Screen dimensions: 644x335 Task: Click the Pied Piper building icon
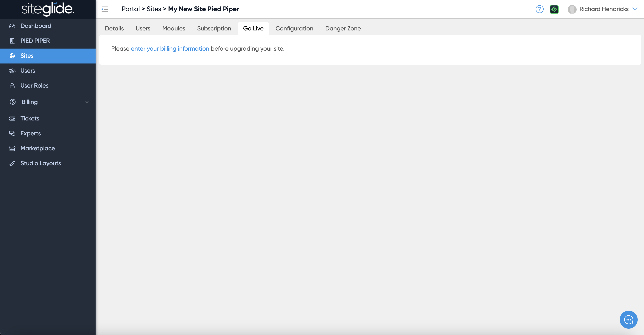(x=12, y=41)
